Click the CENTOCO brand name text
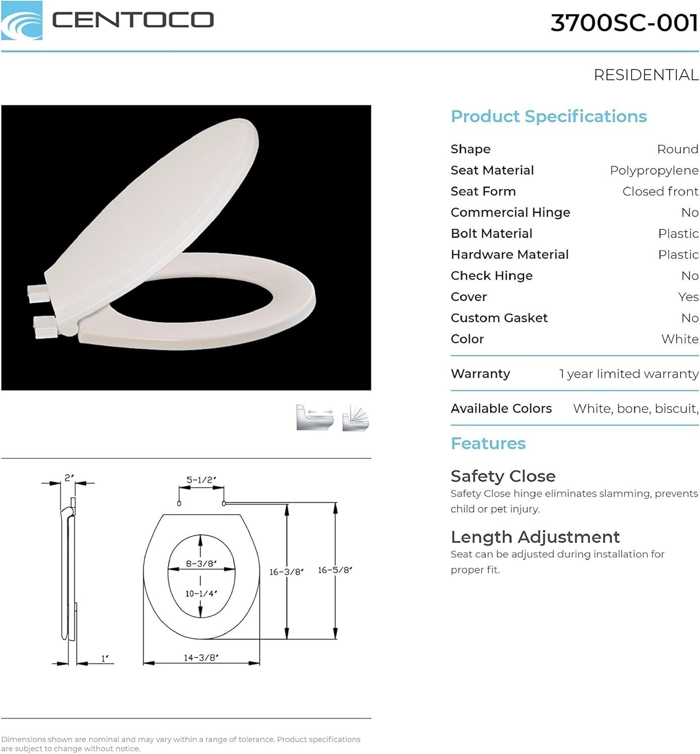700x754 pixels. 133,21
